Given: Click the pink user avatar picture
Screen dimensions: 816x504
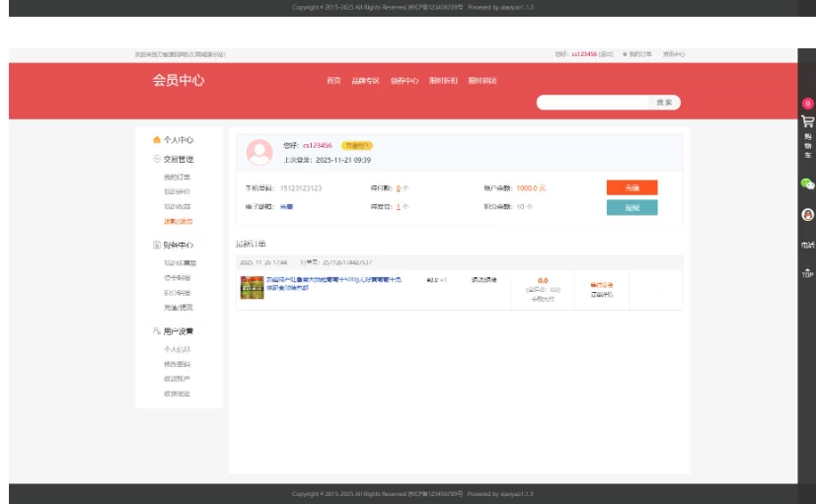Looking at the screenshot, I should (x=260, y=153).
